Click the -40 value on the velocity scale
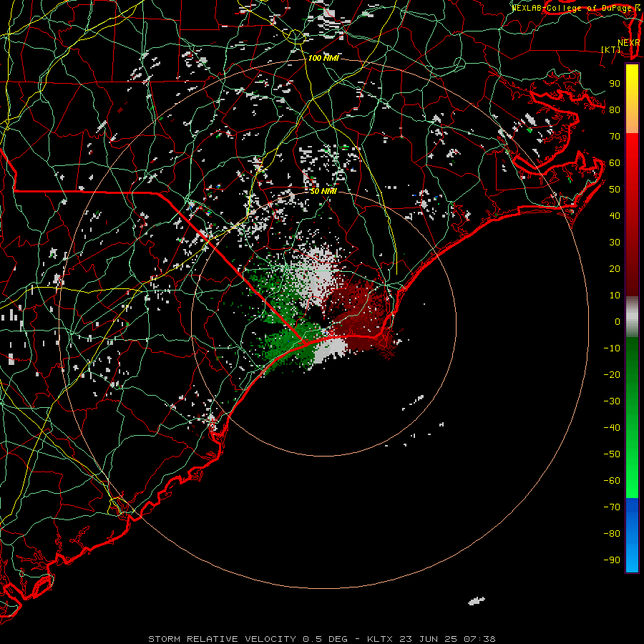This screenshot has width=644, height=644. (612, 428)
